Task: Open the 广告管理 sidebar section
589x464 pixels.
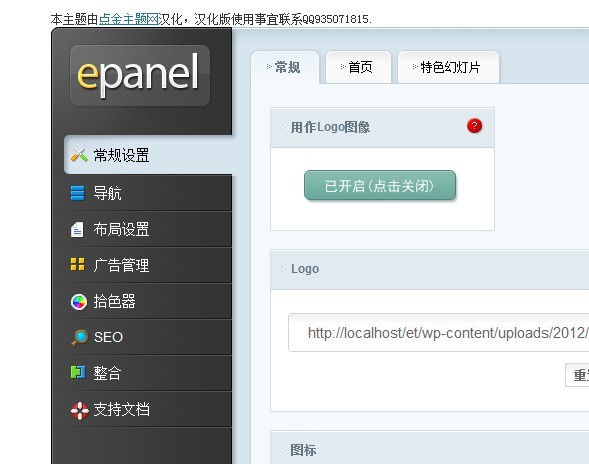Action: (143, 265)
